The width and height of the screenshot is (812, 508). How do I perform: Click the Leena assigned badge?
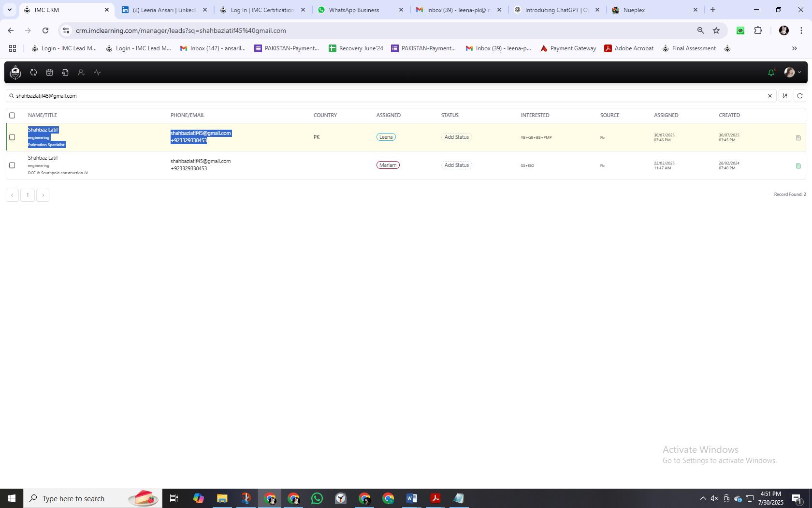point(386,137)
